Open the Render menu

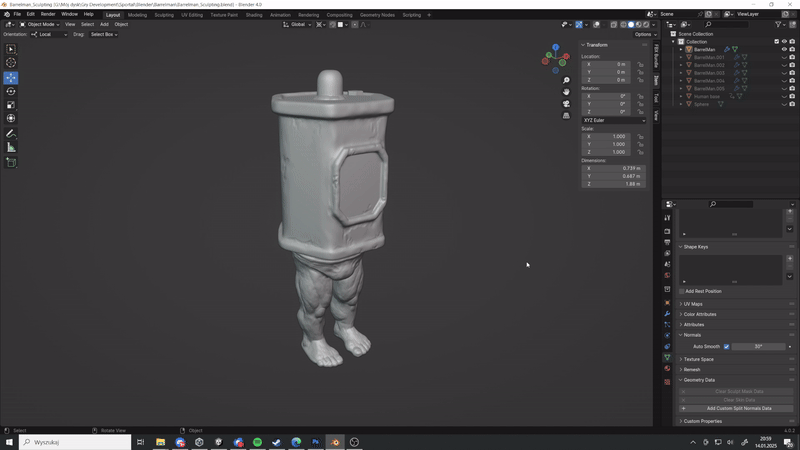tap(47, 14)
